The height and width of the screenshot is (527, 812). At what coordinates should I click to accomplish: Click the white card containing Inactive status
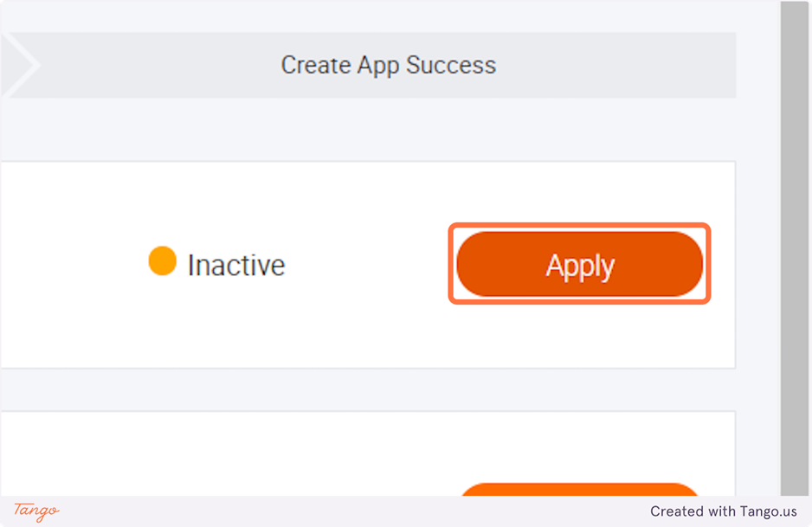346,329
